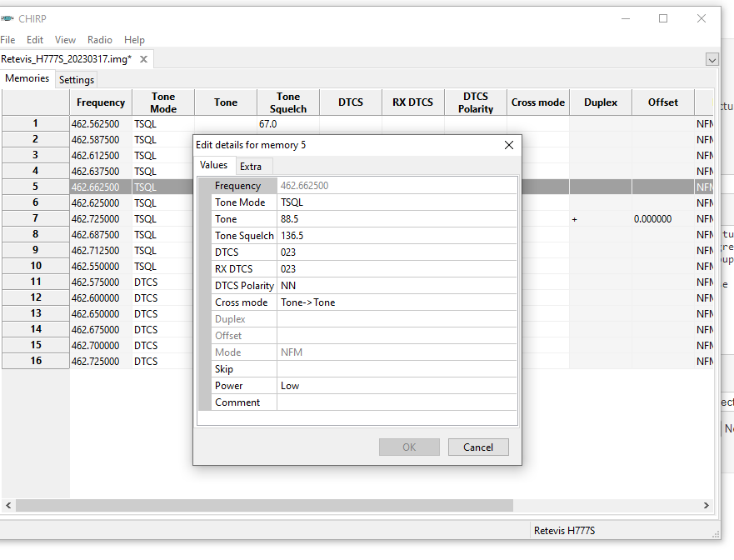The image size is (734, 560).
Task: Click the Retevis H777S status bar text
Action: (564, 531)
